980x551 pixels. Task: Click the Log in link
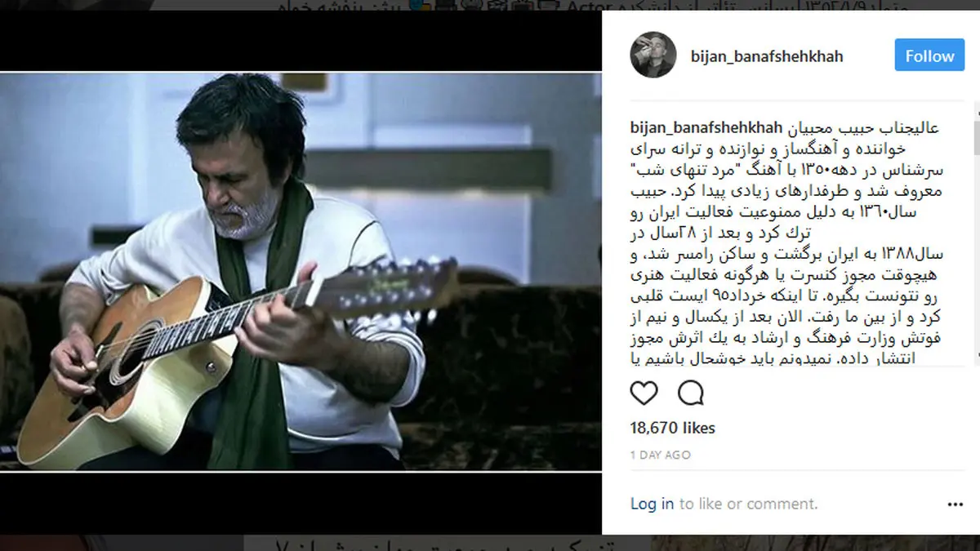[653, 504]
